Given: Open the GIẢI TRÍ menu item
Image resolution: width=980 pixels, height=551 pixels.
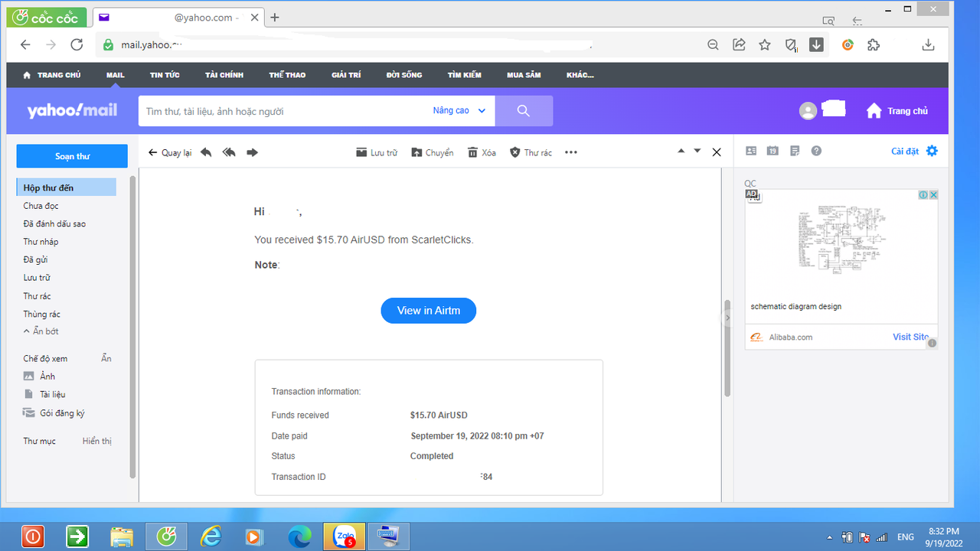Looking at the screenshot, I should pos(346,75).
